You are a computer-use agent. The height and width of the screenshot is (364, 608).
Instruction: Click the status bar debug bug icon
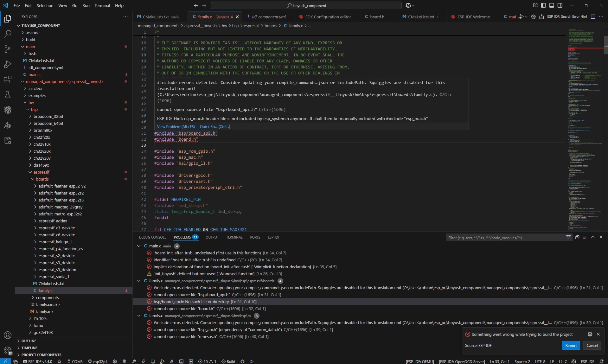click(x=242, y=361)
